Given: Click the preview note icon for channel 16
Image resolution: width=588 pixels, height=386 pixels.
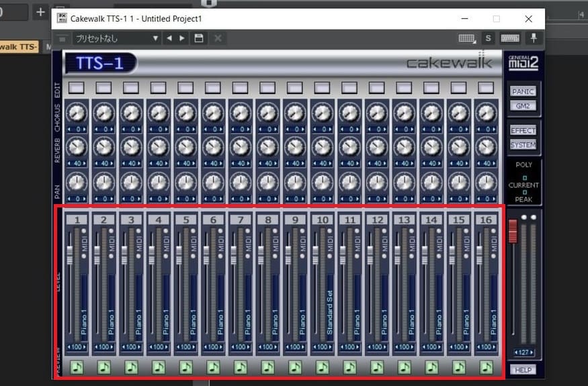Looking at the screenshot, I should [x=487, y=367].
